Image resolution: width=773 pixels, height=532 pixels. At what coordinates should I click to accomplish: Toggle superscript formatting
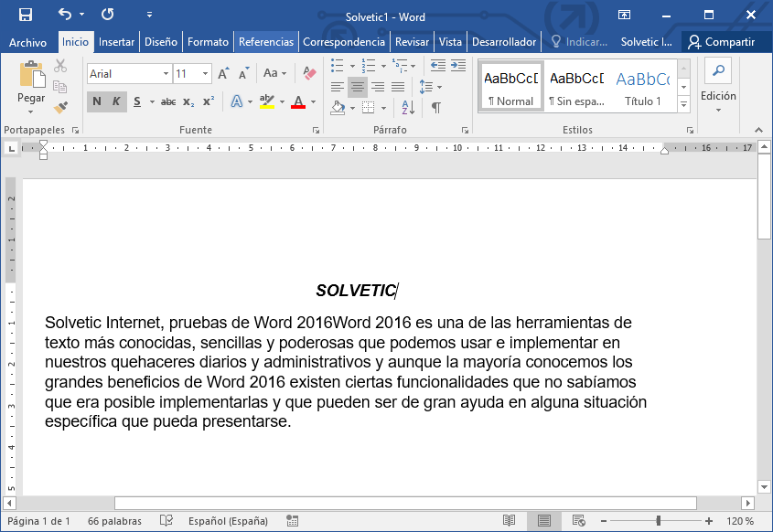[209, 102]
